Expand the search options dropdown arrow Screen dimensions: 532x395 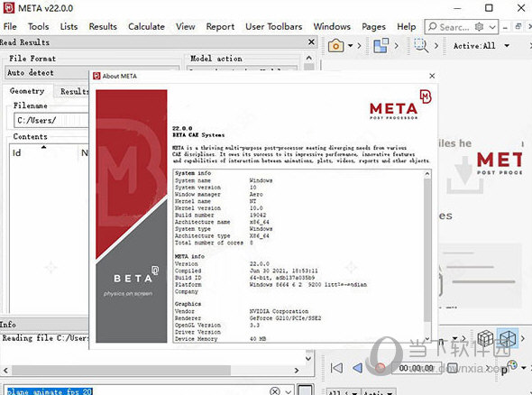(492, 27)
